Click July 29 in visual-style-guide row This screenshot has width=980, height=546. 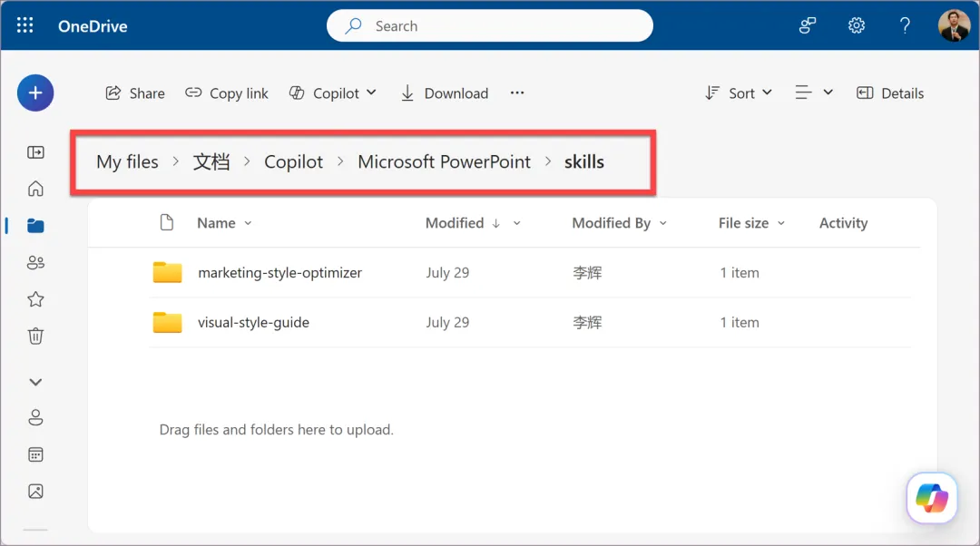447,322
